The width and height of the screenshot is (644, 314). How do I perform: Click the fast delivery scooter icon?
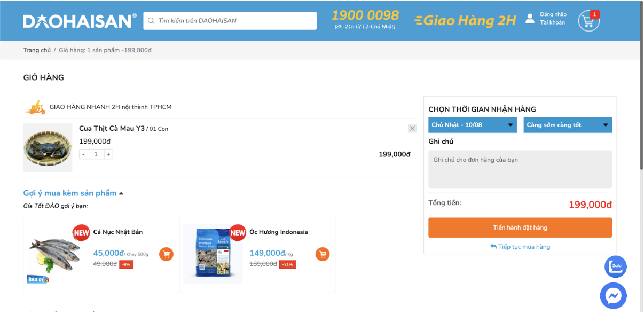point(35,107)
